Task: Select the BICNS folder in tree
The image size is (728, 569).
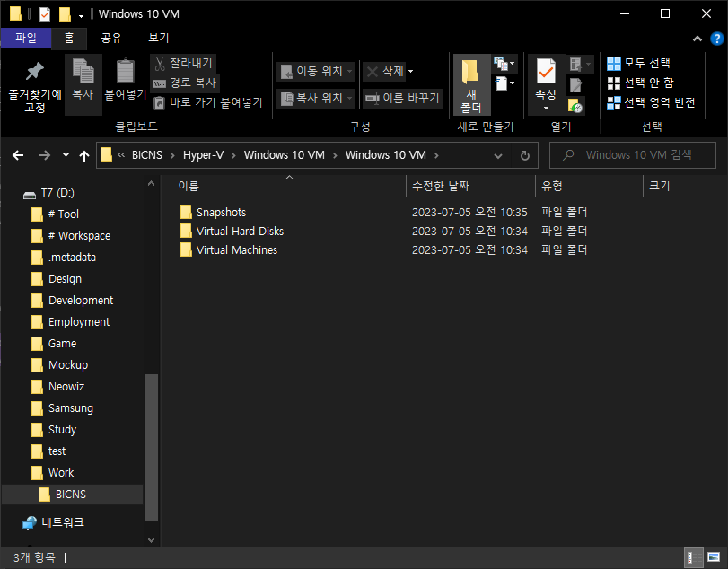Action: coord(71,495)
